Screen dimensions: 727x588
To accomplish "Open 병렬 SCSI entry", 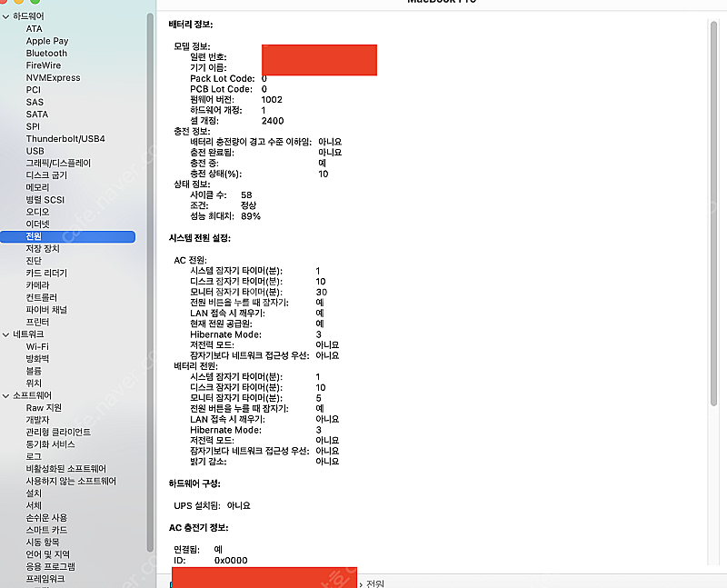I will pyautogui.click(x=45, y=200).
